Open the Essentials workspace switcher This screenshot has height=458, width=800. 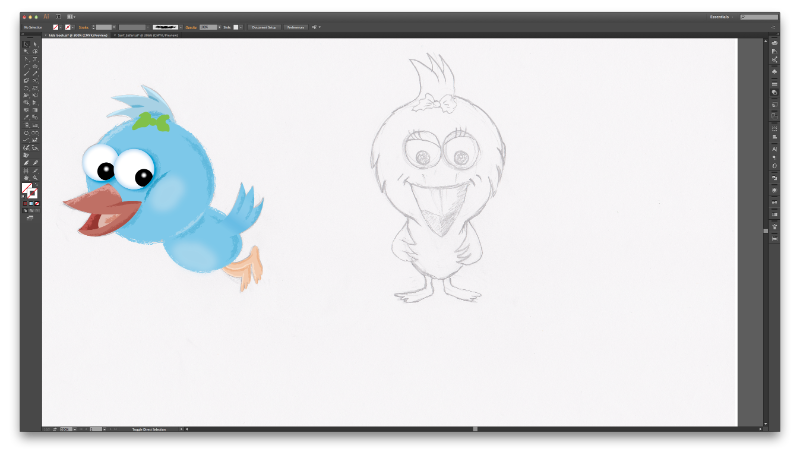719,17
